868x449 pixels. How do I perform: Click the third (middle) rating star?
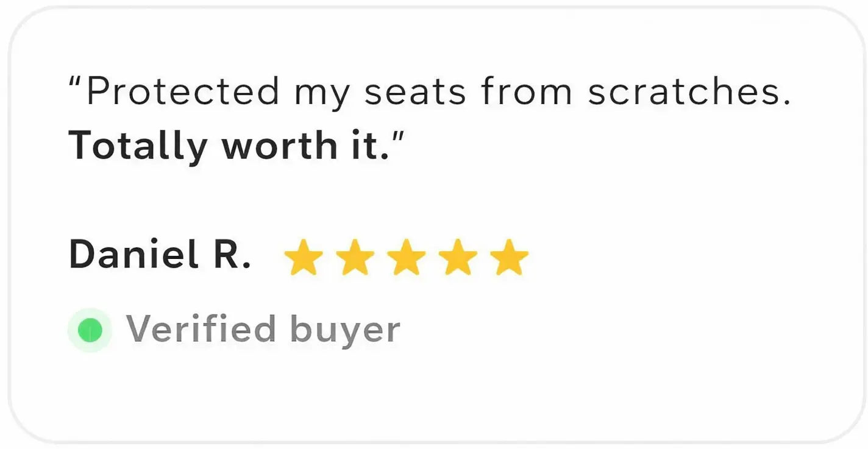pos(407,258)
